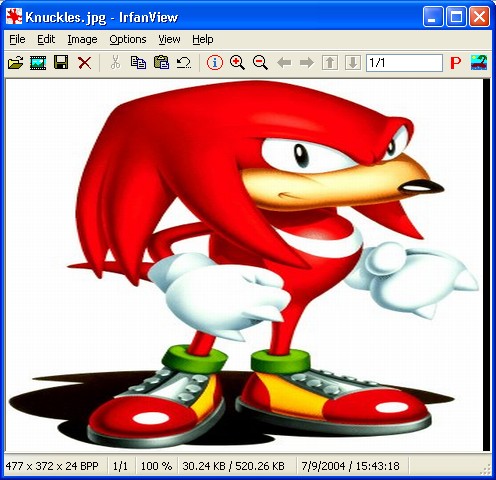
Task: Minimize the IrfanView window
Action: click(433, 17)
